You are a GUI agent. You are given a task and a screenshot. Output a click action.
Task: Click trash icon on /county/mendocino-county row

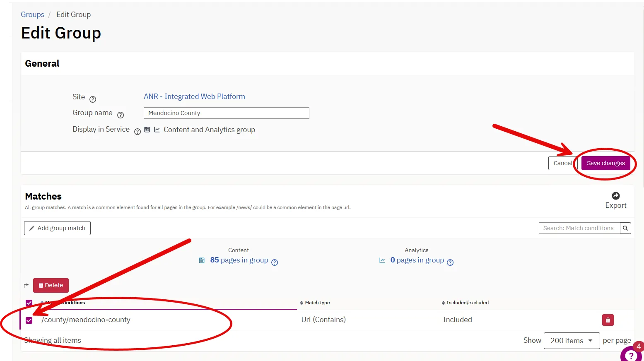point(608,320)
